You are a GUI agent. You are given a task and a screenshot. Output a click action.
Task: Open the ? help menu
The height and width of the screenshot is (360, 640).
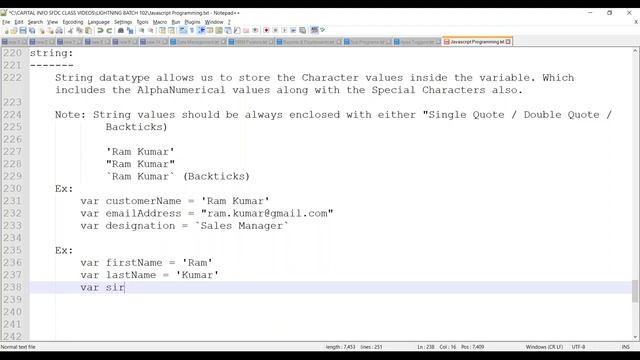(229, 22)
